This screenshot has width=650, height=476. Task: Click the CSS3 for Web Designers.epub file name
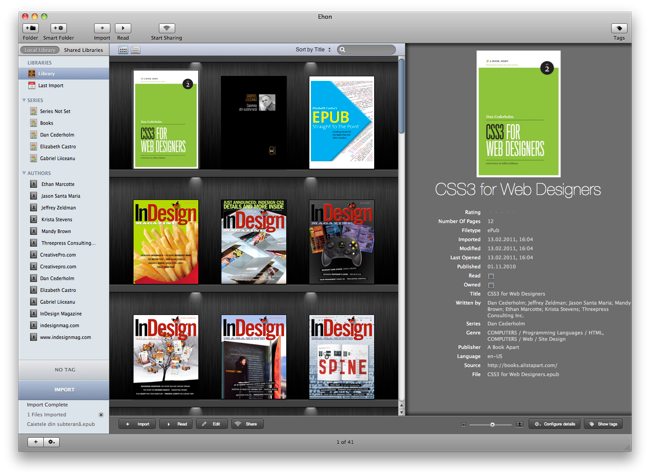pos(523,374)
